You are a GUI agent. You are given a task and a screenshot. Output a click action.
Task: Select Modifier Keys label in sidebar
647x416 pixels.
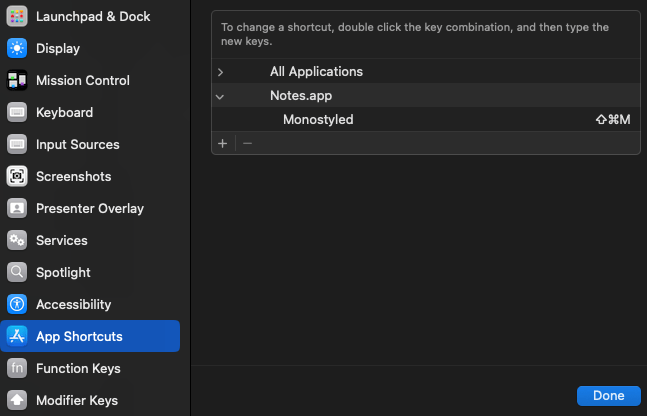point(77,400)
